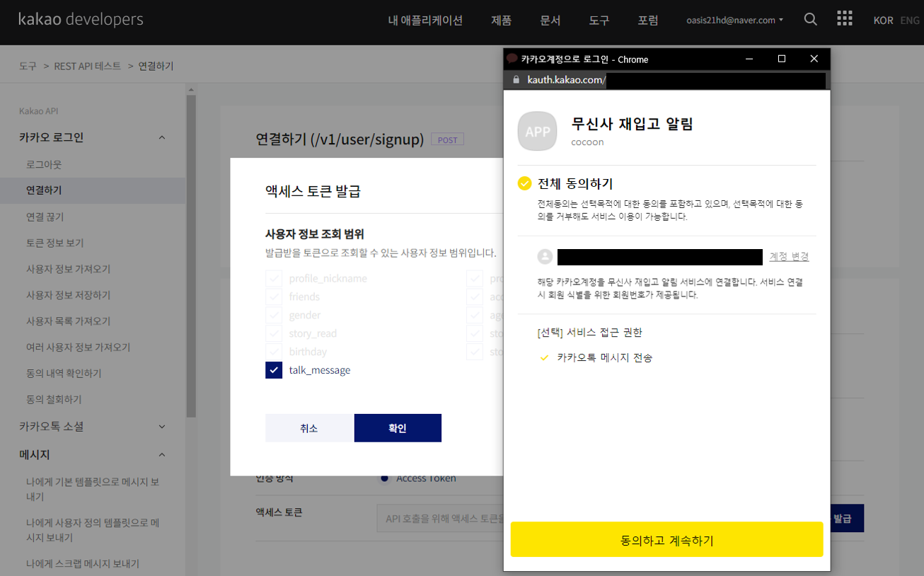Open the search magnifier icon in header
Image resolution: width=924 pixels, height=576 pixels.
[x=811, y=20]
